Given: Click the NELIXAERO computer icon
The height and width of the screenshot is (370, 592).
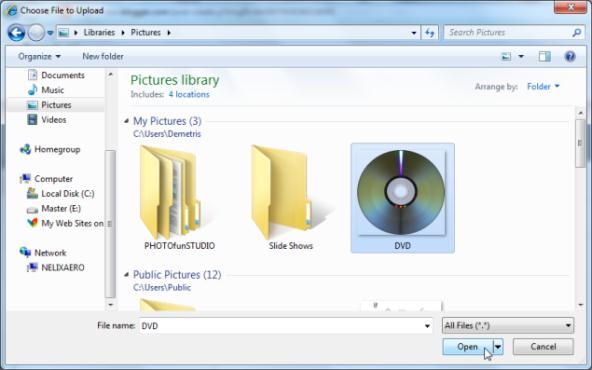Looking at the screenshot, I should coord(32,267).
